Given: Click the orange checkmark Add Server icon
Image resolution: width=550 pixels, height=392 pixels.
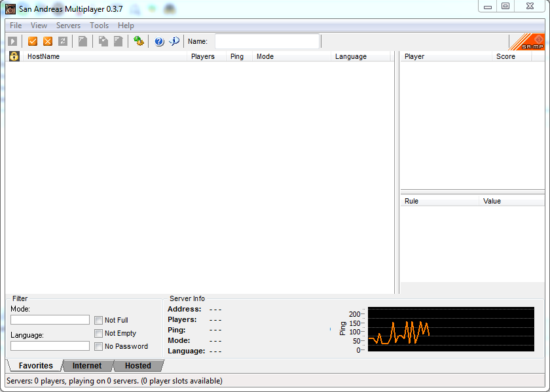Looking at the screenshot, I should (33, 41).
